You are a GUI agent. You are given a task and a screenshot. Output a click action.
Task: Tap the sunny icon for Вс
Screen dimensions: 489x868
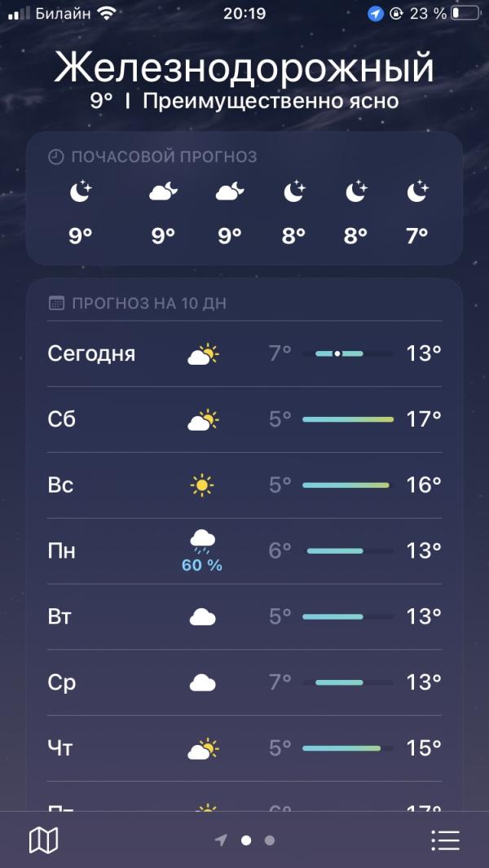tap(202, 485)
